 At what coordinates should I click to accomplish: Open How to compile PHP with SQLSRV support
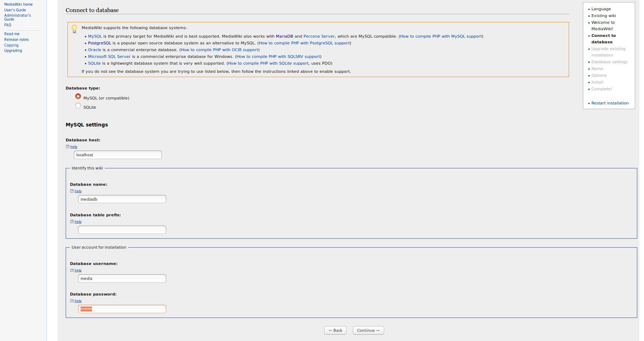click(x=278, y=56)
